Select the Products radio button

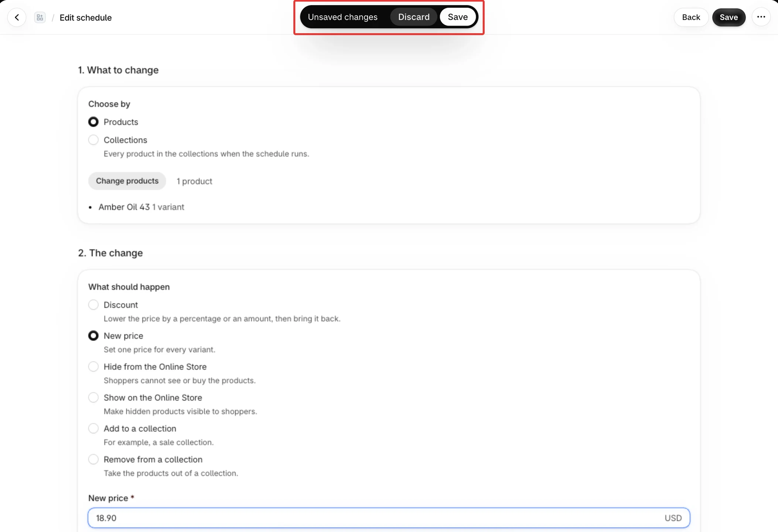click(93, 122)
